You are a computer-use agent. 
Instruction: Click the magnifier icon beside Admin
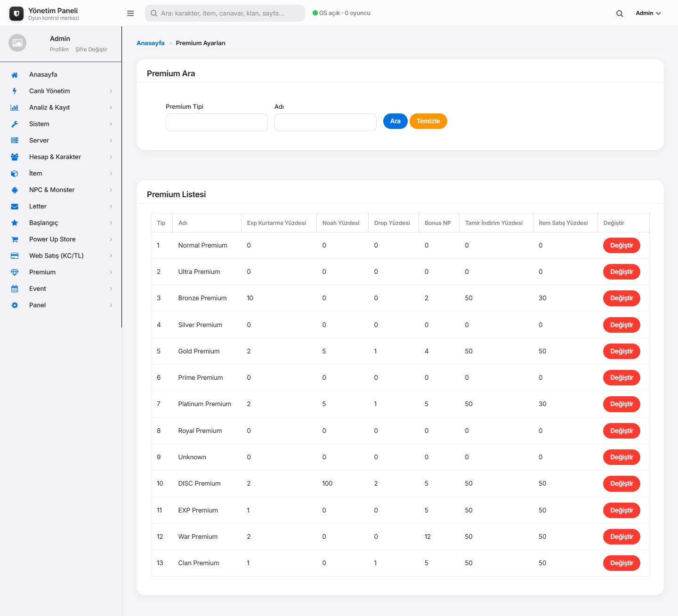[620, 14]
